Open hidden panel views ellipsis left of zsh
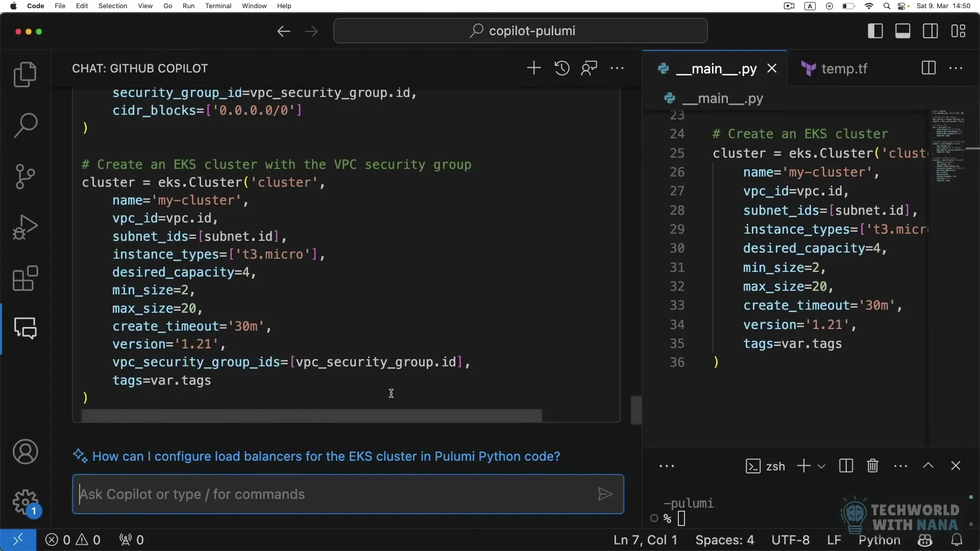The width and height of the screenshot is (980, 551). pyautogui.click(x=667, y=466)
